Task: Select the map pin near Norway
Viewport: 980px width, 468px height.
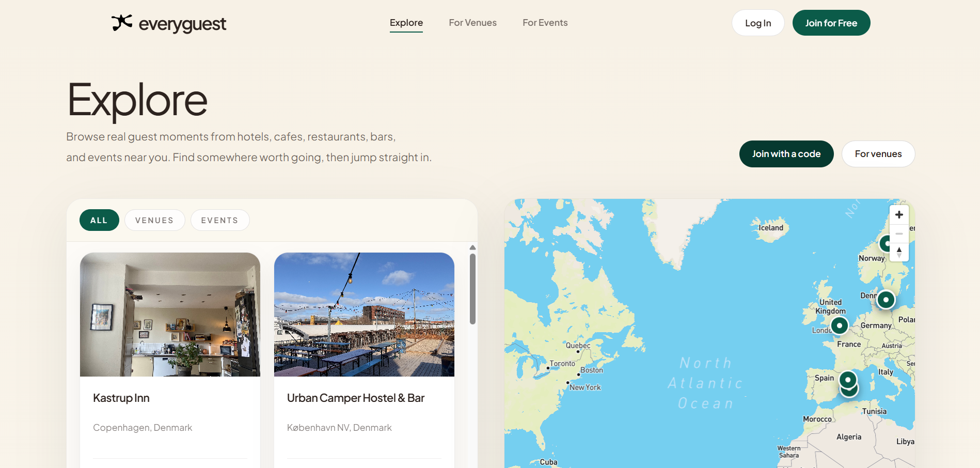Action: (886, 243)
